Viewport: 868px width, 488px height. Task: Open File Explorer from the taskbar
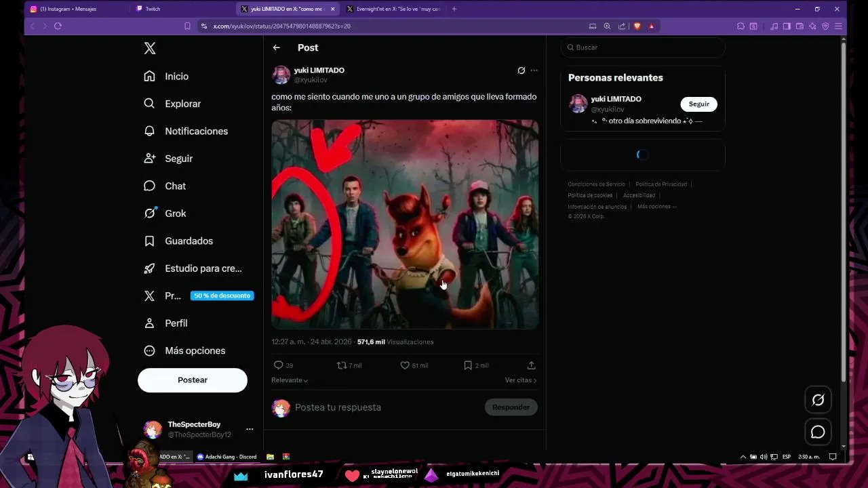coord(270,457)
